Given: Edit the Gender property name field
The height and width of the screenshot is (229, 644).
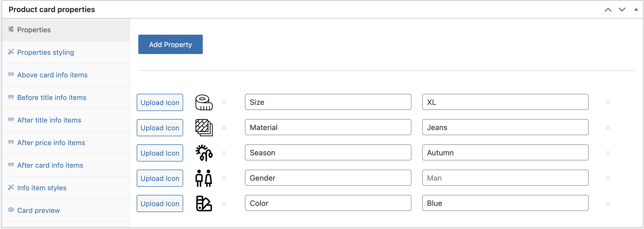Looking at the screenshot, I should point(328,178).
